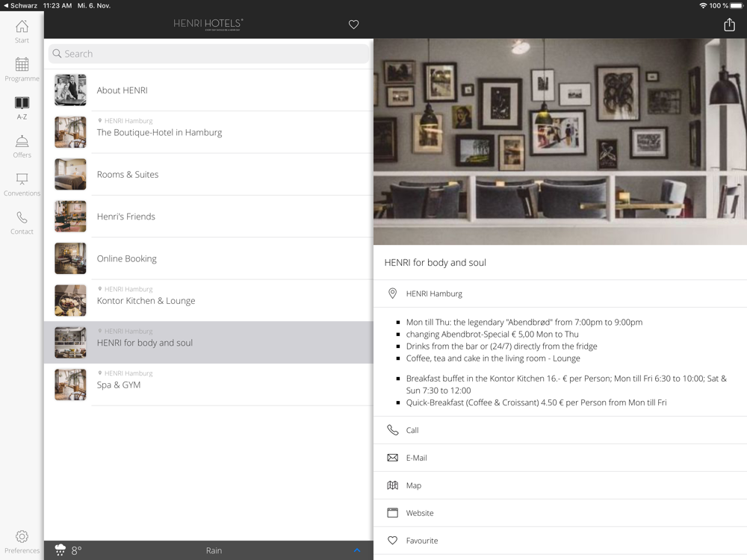
Task: Click the Online Booking thumbnail image
Action: click(x=70, y=258)
